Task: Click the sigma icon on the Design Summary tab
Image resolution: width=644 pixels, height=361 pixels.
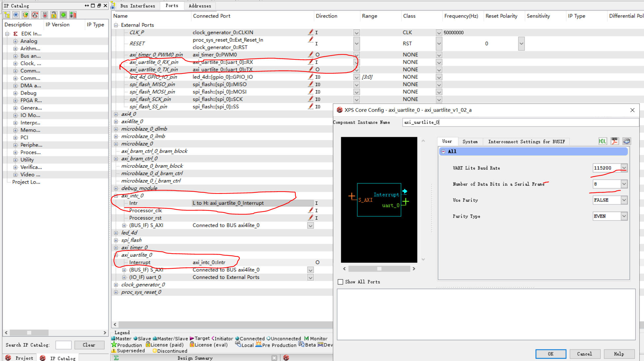Action: [116, 358]
